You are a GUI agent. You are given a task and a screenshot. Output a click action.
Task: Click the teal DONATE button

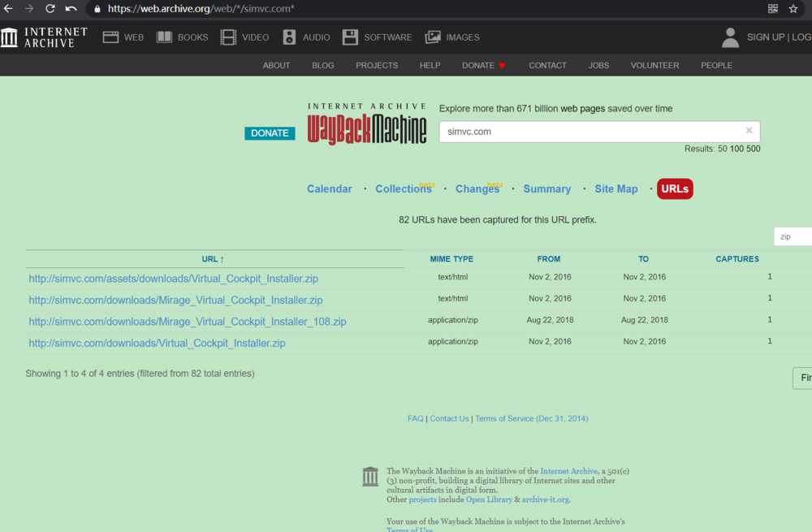tap(270, 133)
